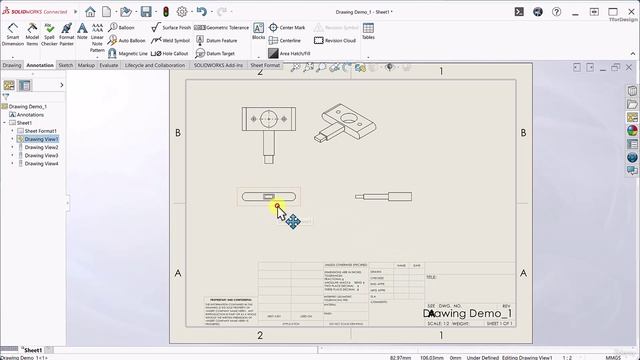Screen dimensions: 640x360
Task: Expand the manager pane tabs chevron
Action: point(62,85)
